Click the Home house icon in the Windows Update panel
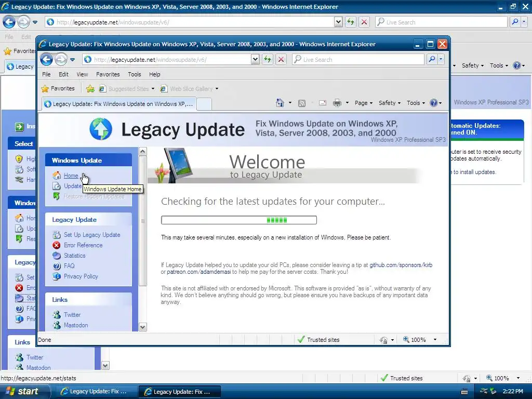 tap(57, 176)
